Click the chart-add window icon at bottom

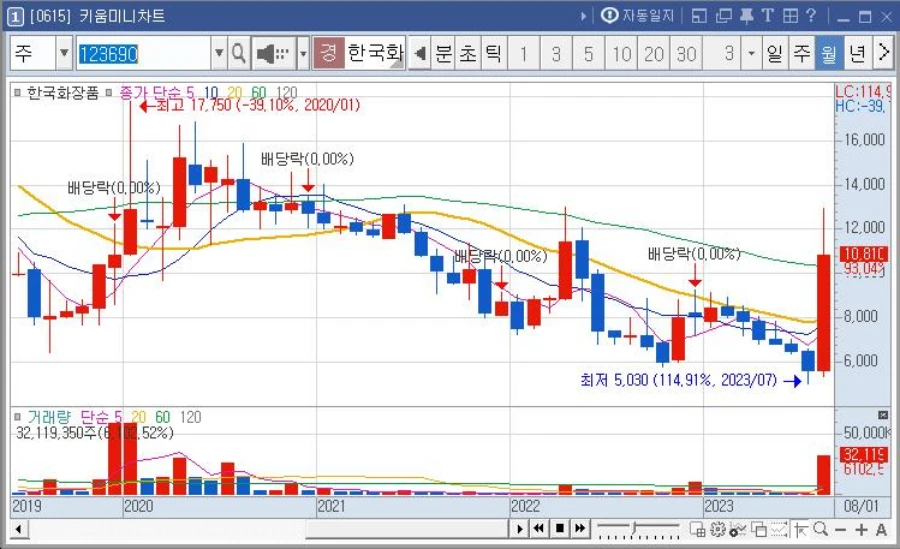pyautogui.click(x=698, y=529)
